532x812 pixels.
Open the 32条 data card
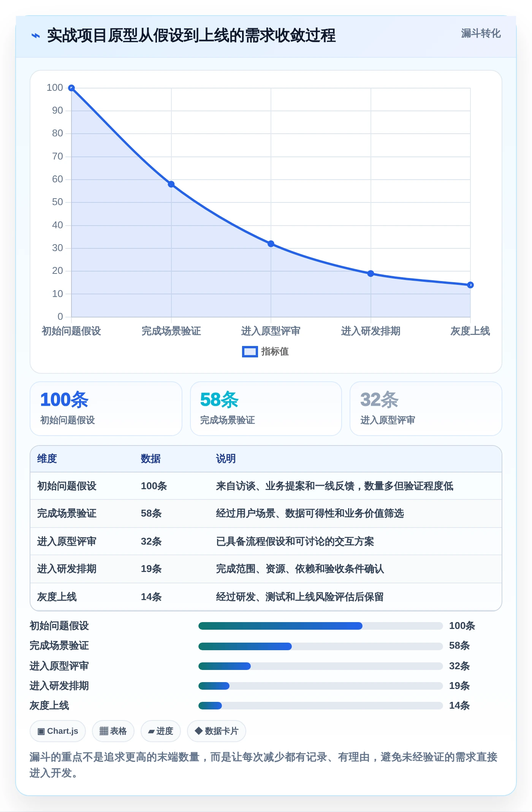coord(426,409)
